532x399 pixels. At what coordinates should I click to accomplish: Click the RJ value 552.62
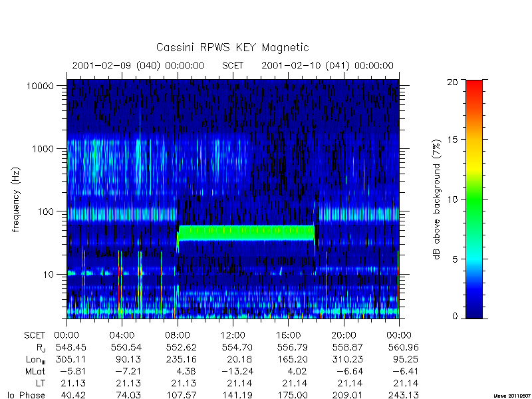(181, 347)
